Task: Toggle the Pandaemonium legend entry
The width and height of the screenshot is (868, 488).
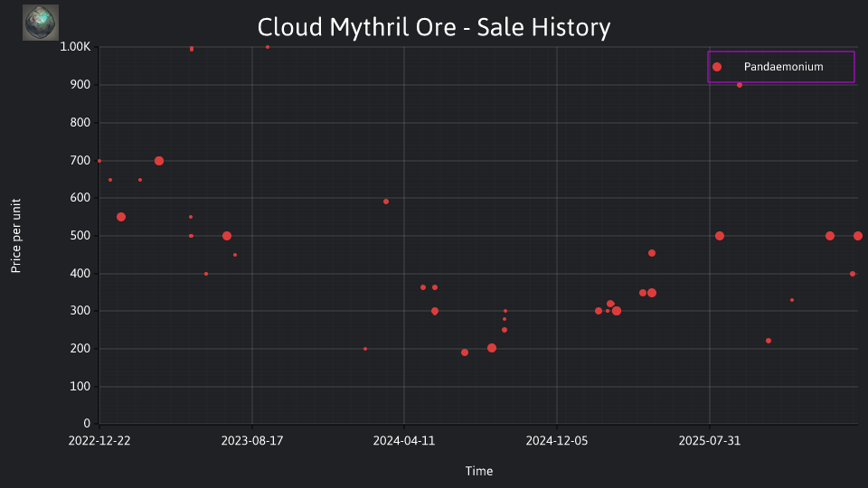Action: point(781,67)
